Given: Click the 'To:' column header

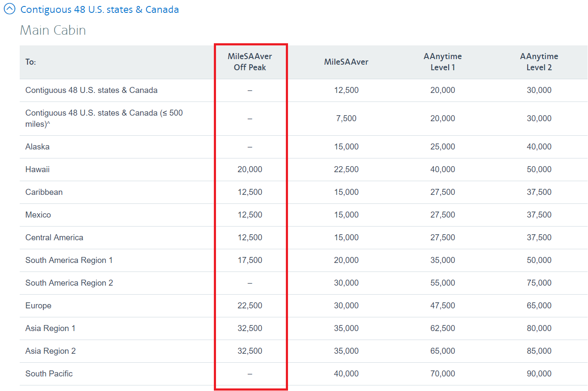Looking at the screenshot, I should [30, 62].
